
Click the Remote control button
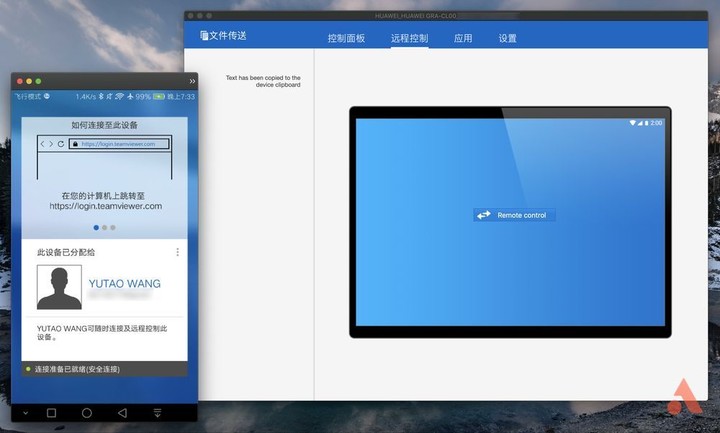514,215
